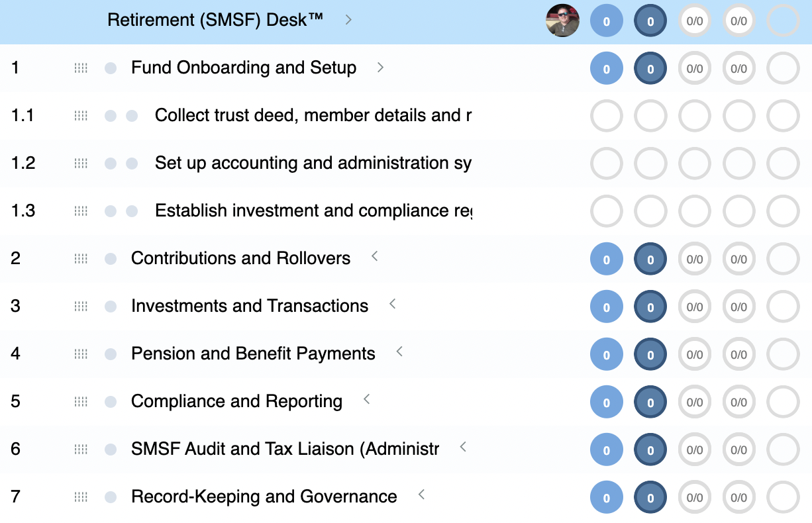The image size is (812, 523).
Task: Click the dark counter badge on SMSF Audit row
Action: [650, 449]
